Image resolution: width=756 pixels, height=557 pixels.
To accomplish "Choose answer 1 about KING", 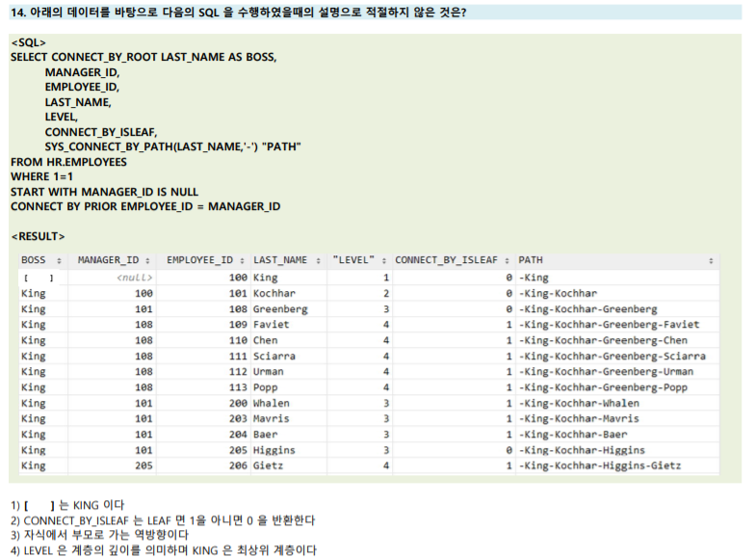I will coord(67,505).
